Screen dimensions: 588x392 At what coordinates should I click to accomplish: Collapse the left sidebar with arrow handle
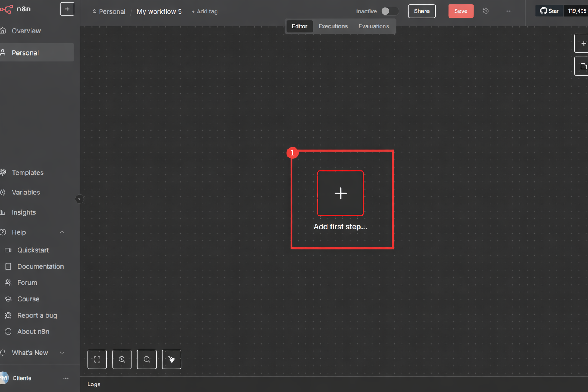coord(79,199)
